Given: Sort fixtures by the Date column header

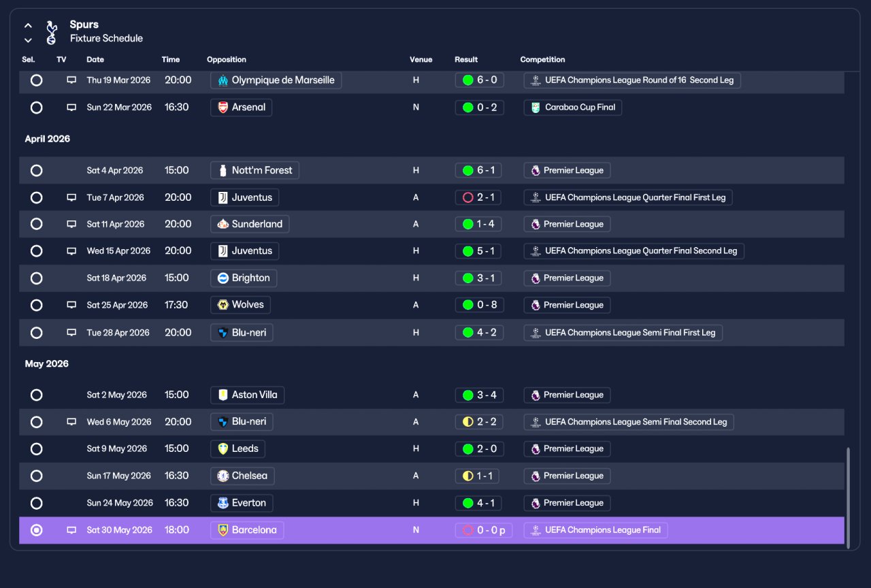Looking at the screenshot, I should 95,60.
